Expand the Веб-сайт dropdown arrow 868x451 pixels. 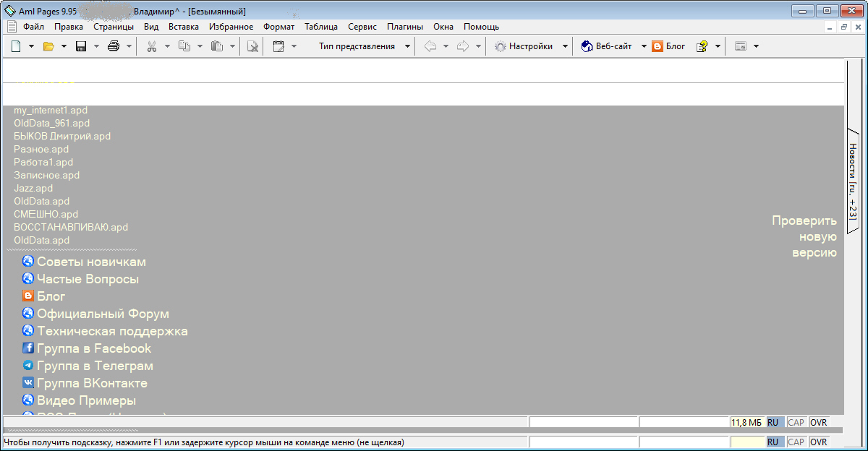tap(644, 46)
